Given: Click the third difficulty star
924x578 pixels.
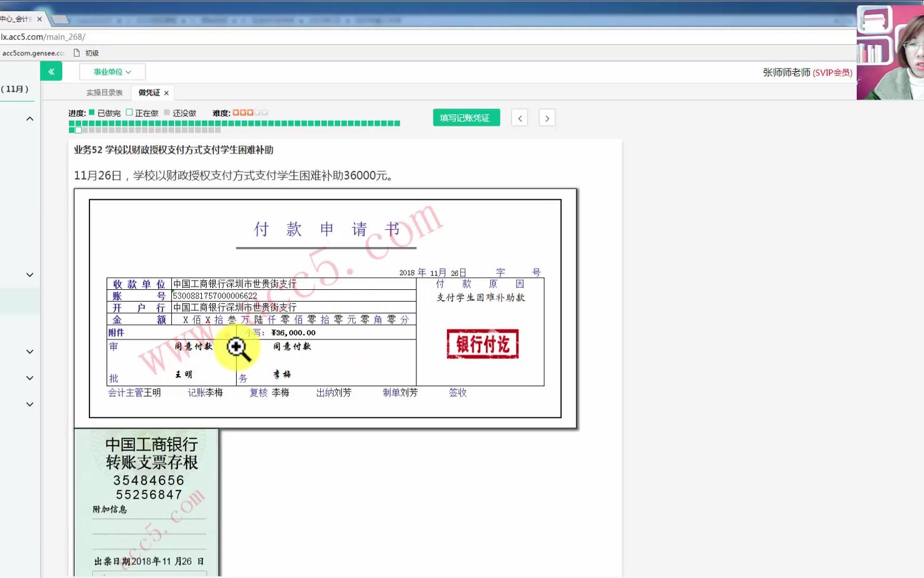Looking at the screenshot, I should [251, 112].
